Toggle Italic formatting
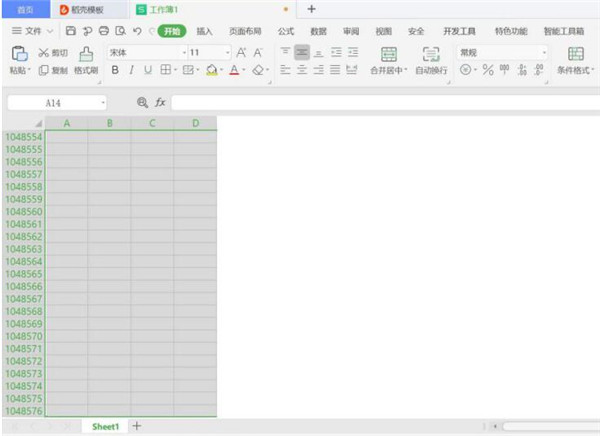This screenshot has width=600, height=436. click(x=131, y=70)
